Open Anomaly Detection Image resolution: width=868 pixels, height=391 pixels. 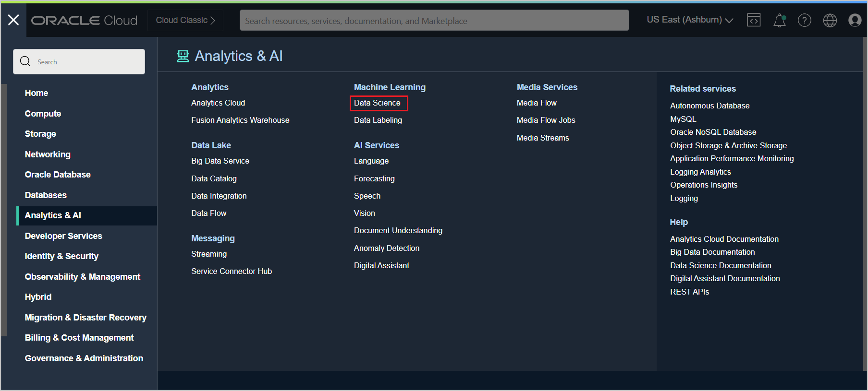pyautogui.click(x=387, y=248)
